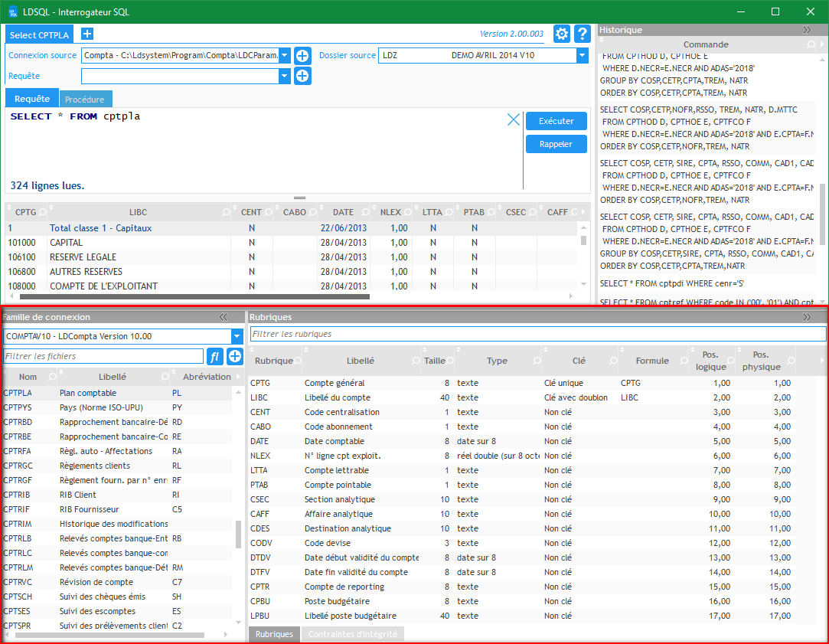Click the Rappeler button
Image resolution: width=829 pixels, height=644 pixels.
pyautogui.click(x=556, y=144)
